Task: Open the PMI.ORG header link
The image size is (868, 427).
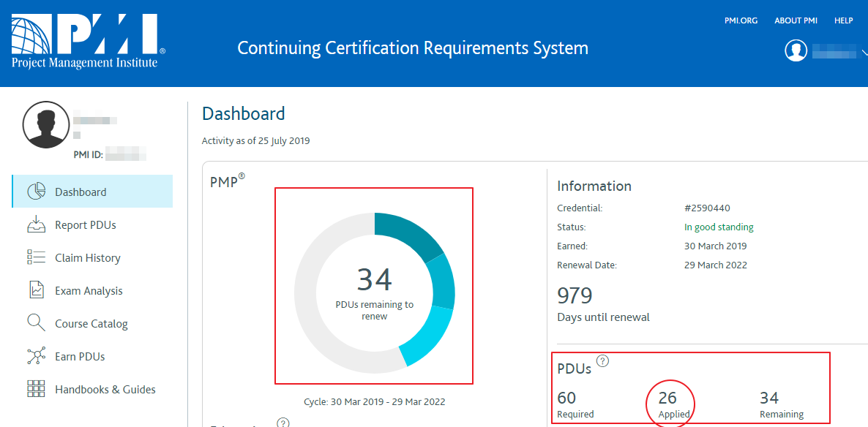Action: 741,20
